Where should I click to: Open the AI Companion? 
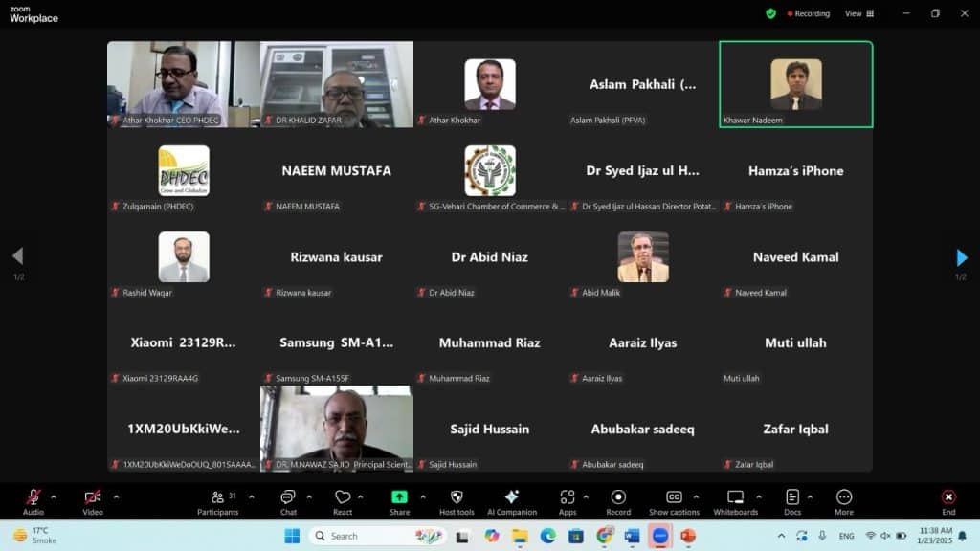pyautogui.click(x=512, y=497)
